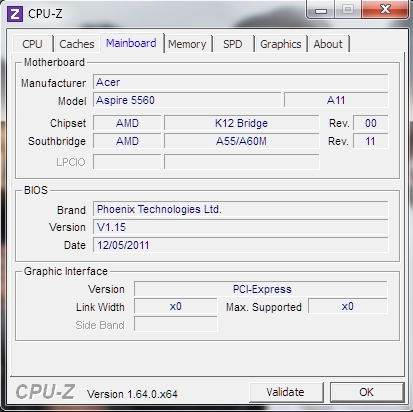Select the BIOS Version V1.15 value
Image resolution: width=413 pixels, height=412 pixels.
pos(241,227)
